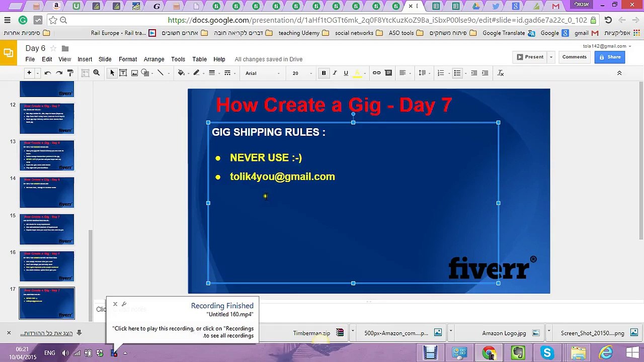
Task: Open the Timberman.zip download item
Action: pos(319,333)
